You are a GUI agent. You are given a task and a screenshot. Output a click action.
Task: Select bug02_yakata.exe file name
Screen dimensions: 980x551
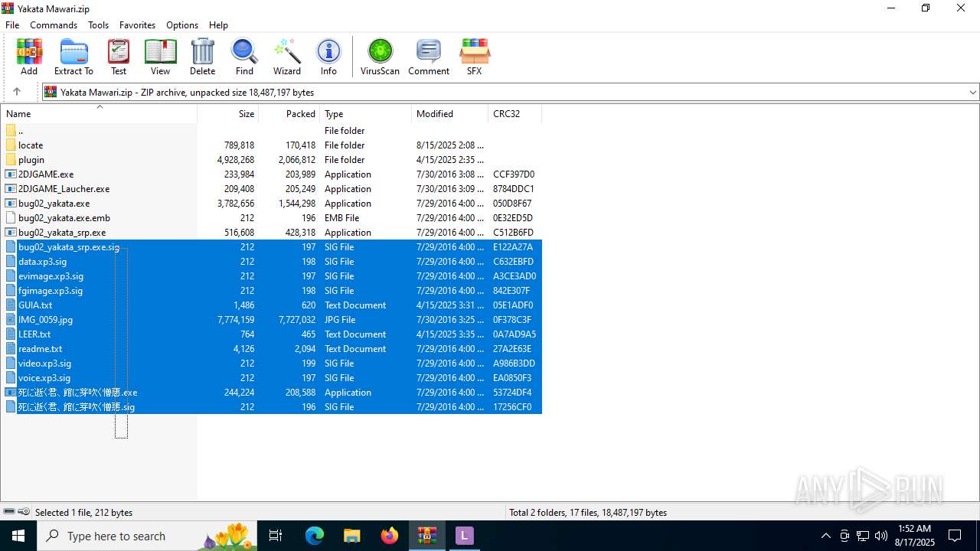point(54,204)
